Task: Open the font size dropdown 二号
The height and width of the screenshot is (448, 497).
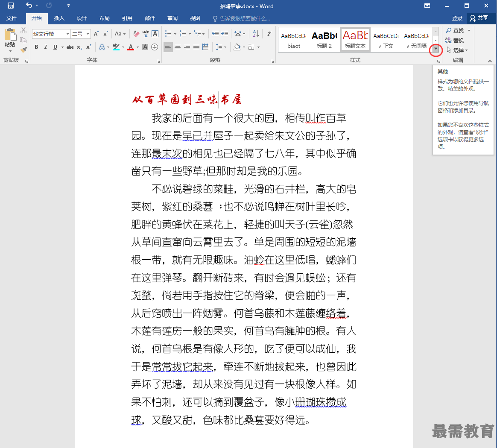Action: pyautogui.click(x=88, y=34)
